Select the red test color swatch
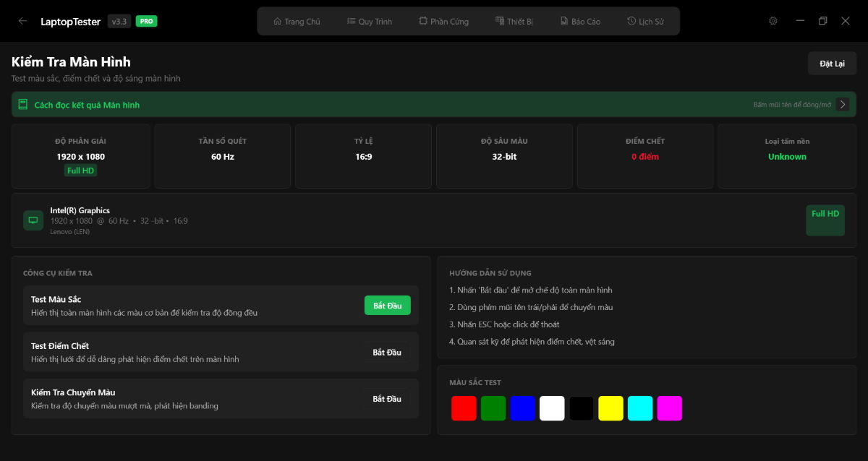 coord(464,408)
